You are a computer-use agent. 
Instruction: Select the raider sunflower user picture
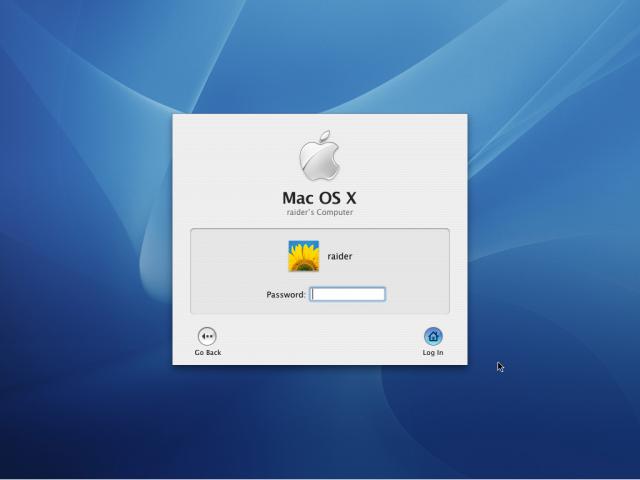point(304,256)
